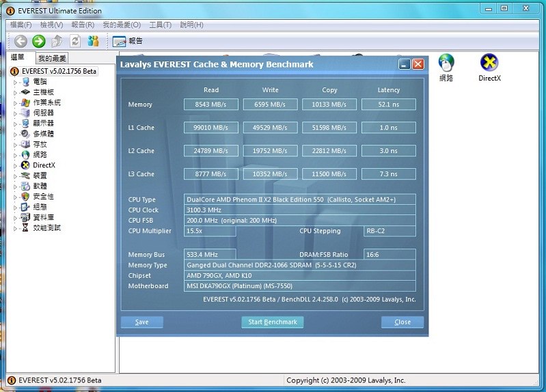Open the 報告 report toolbar button
The width and height of the screenshot is (546, 392).
point(128,41)
